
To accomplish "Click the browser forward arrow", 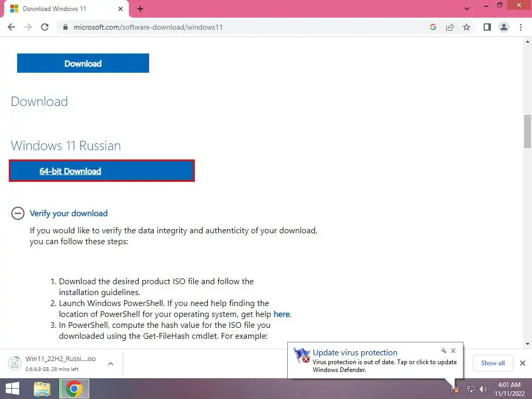I will point(28,27).
